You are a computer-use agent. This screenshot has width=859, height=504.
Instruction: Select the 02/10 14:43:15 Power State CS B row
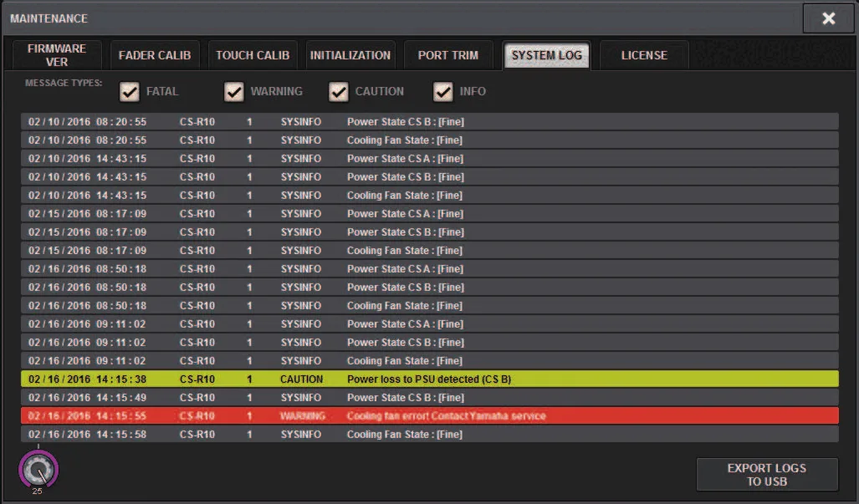(x=430, y=176)
